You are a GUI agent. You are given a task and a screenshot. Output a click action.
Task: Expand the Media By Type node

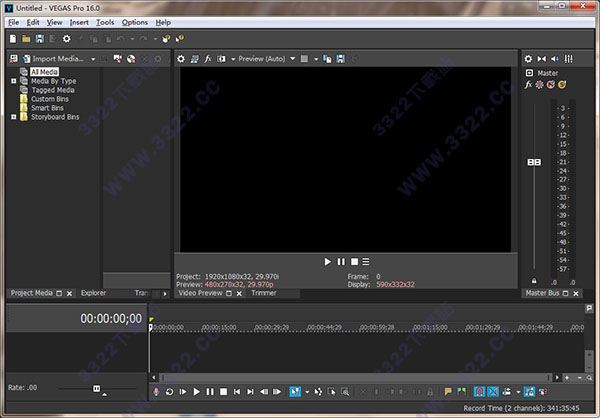(x=14, y=81)
